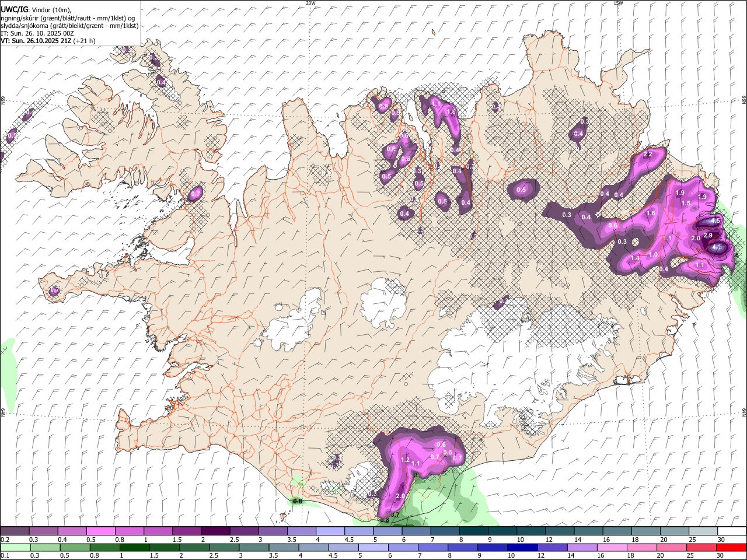Screen dimensions: 747x560
Task: Click lower legend purple swatch 12 to 14
Action: tap(554, 547)
